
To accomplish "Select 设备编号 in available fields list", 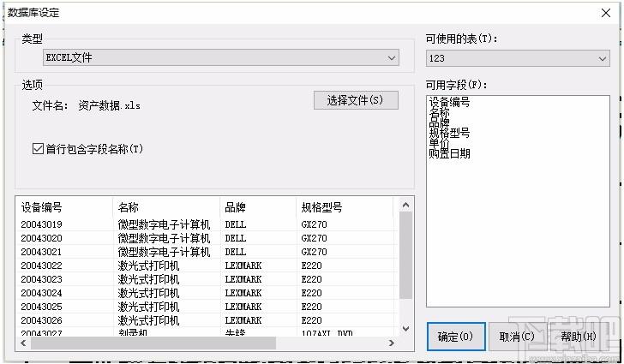I will tap(449, 102).
